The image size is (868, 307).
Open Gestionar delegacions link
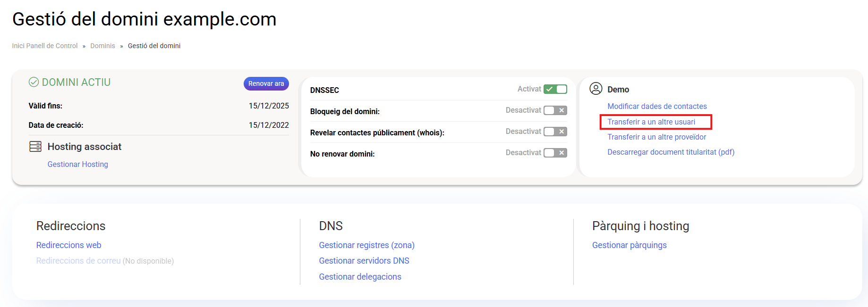360,277
